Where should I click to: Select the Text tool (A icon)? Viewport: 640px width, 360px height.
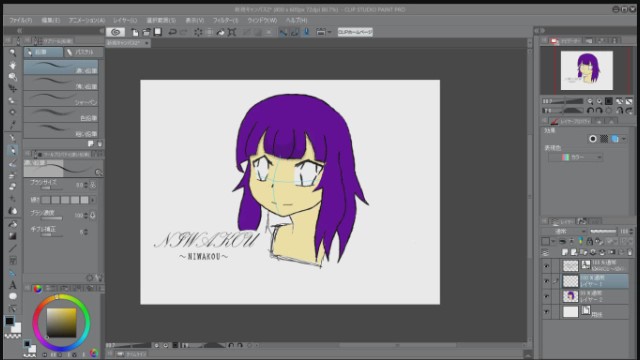tap(13, 284)
